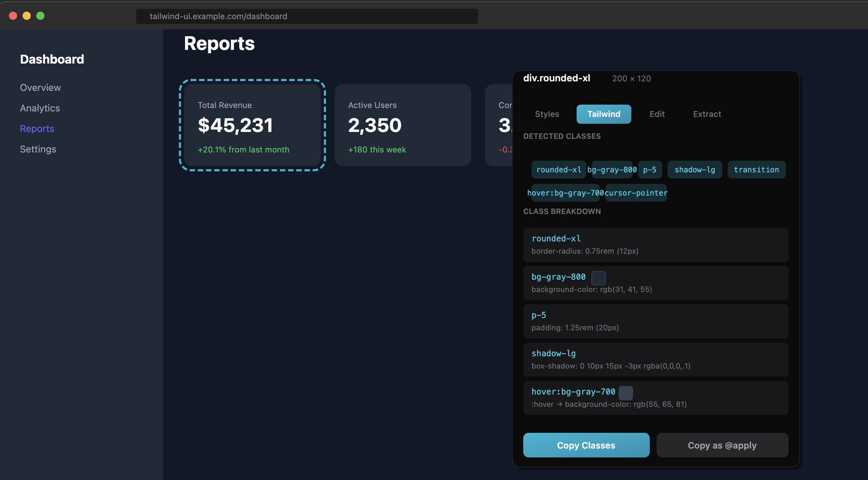Select the rounded-xl class chip
868x480 pixels.
558,169
